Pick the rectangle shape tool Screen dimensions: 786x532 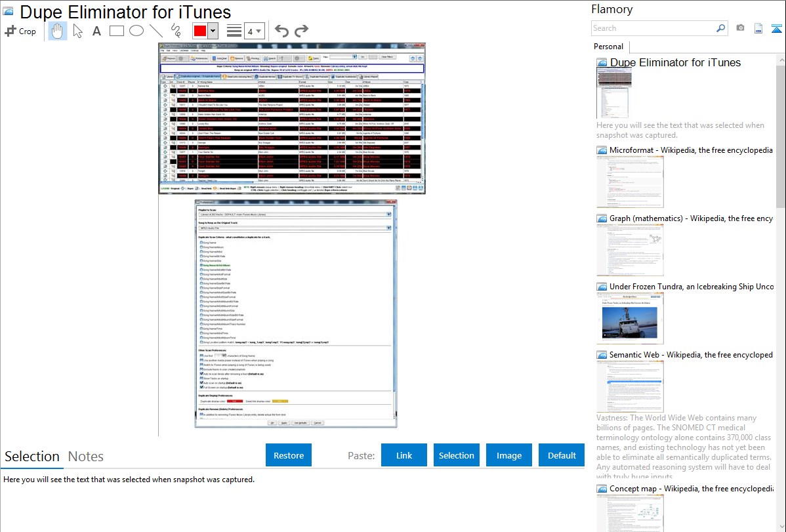coord(116,31)
